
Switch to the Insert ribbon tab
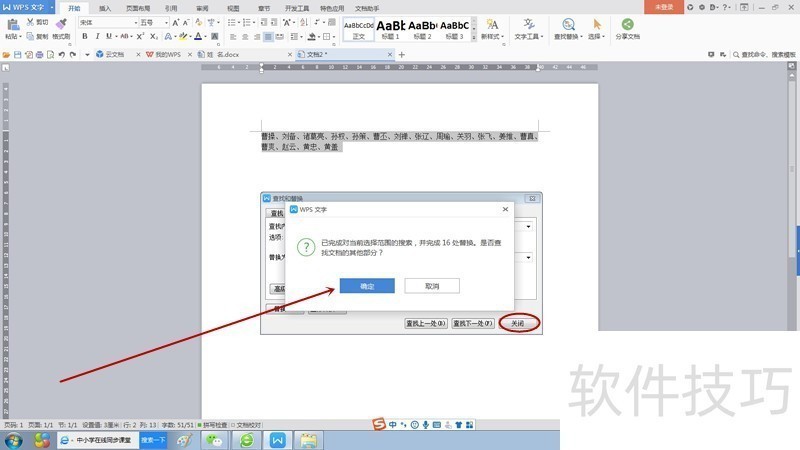[105, 8]
